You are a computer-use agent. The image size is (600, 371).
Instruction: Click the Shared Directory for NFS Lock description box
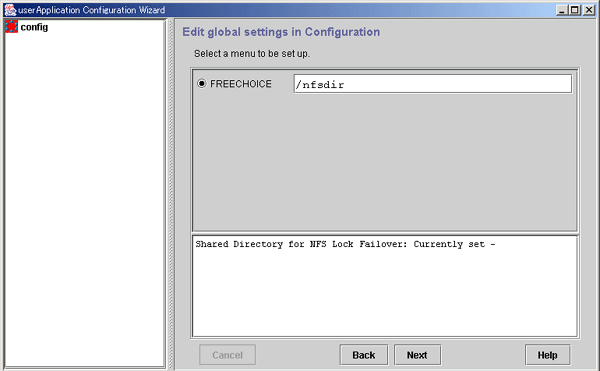pyautogui.click(x=385, y=286)
